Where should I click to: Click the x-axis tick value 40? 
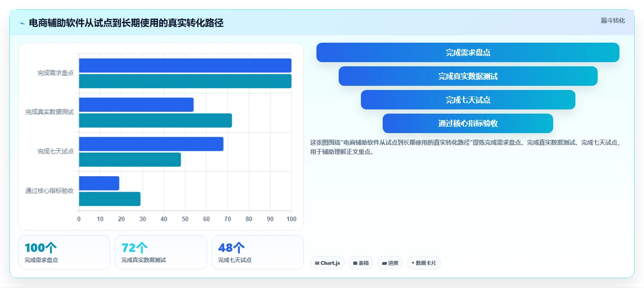[164, 219]
